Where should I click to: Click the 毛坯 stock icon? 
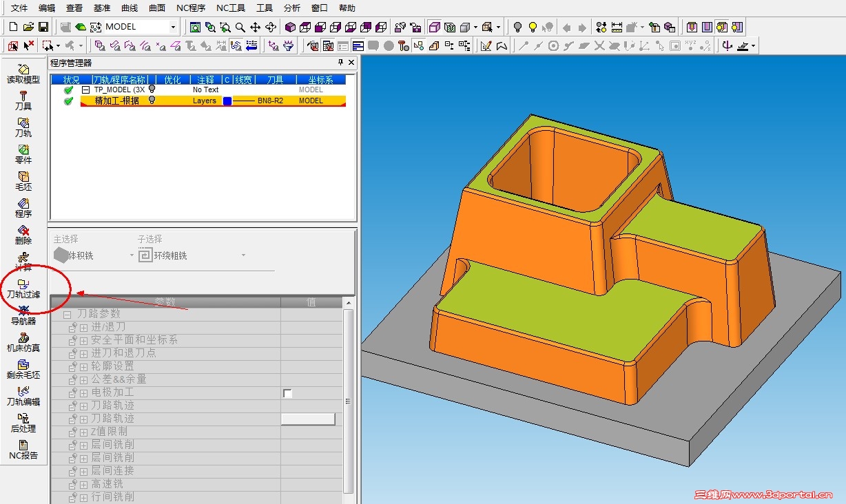[23, 180]
